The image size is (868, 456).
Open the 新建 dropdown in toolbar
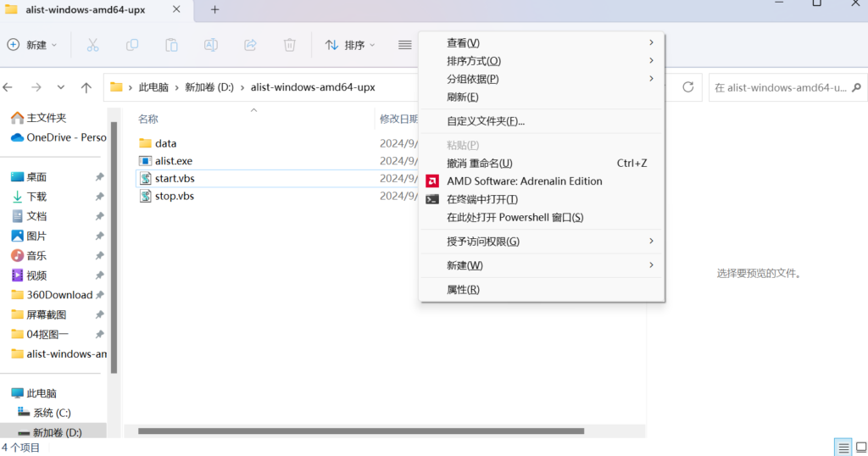(32, 45)
